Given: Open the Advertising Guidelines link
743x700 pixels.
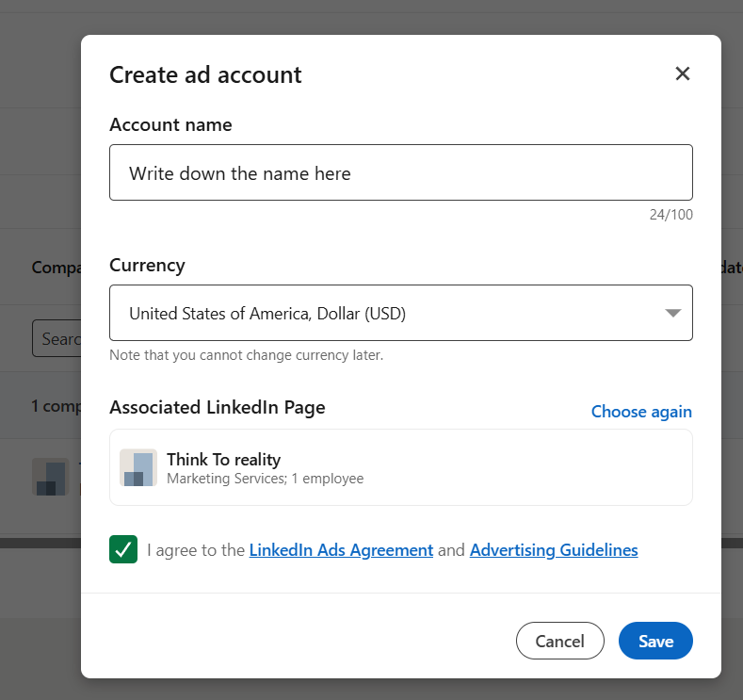Looking at the screenshot, I should click(553, 550).
